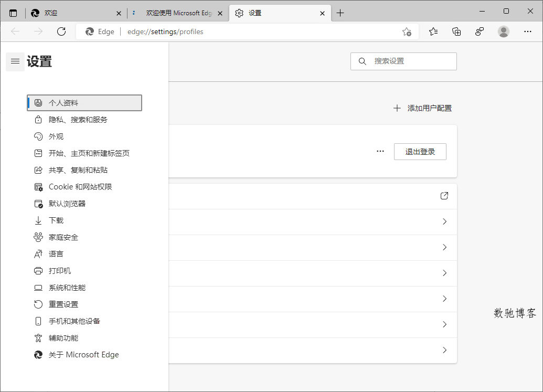Open 手机和其他设备 settings
Image resolution: width=543 pixels, height=392 pixels.
[x=84, y=321]
